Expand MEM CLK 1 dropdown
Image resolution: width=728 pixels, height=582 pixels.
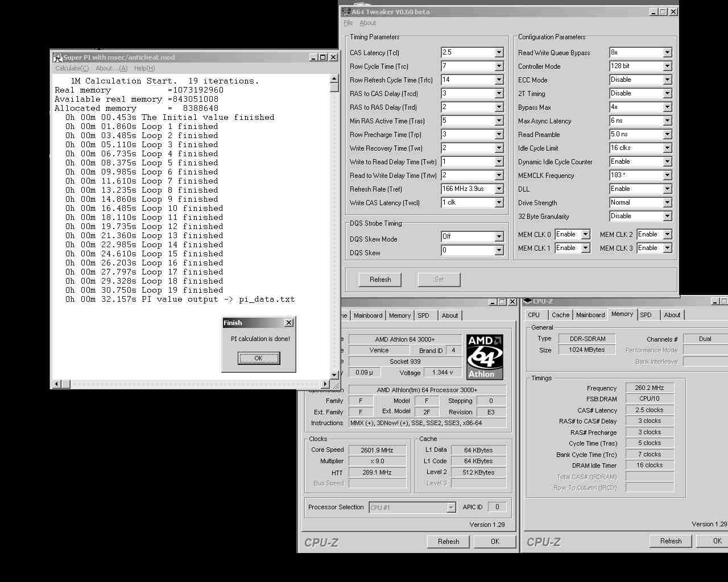(585, 248)
